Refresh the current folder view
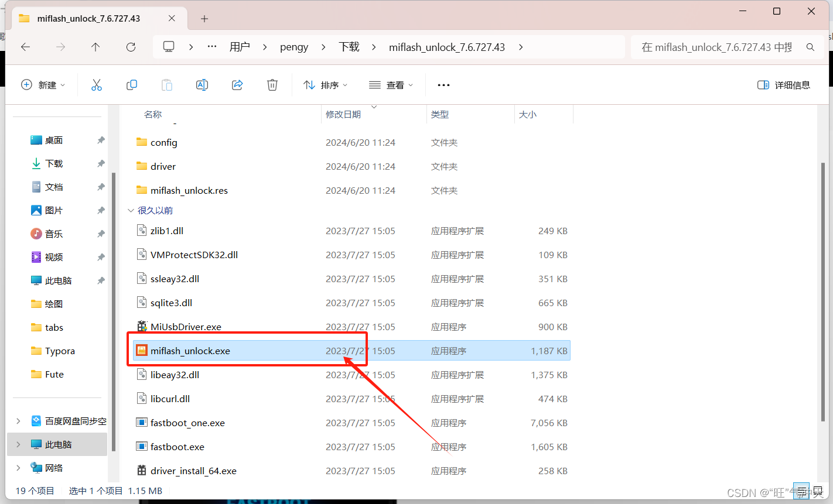The height and width of the screenshot is (504, 833). tap(131, 47)
